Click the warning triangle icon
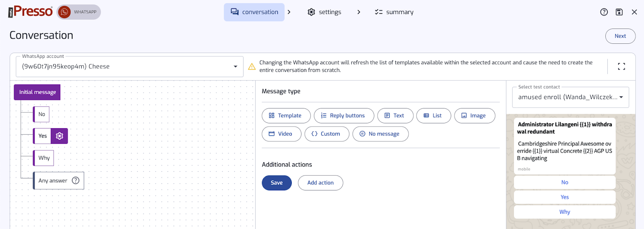 252,66
